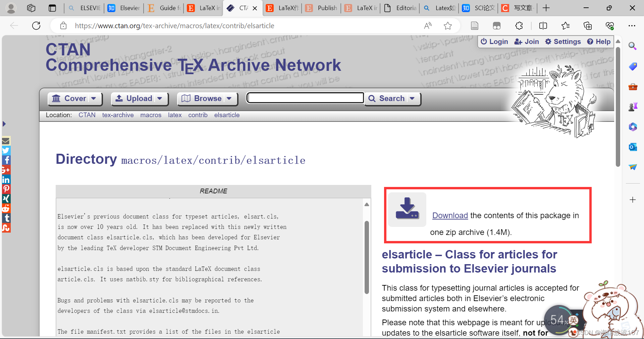Open the CTAN Settings link
Viewport: 644px width, 339px height.
563,42
